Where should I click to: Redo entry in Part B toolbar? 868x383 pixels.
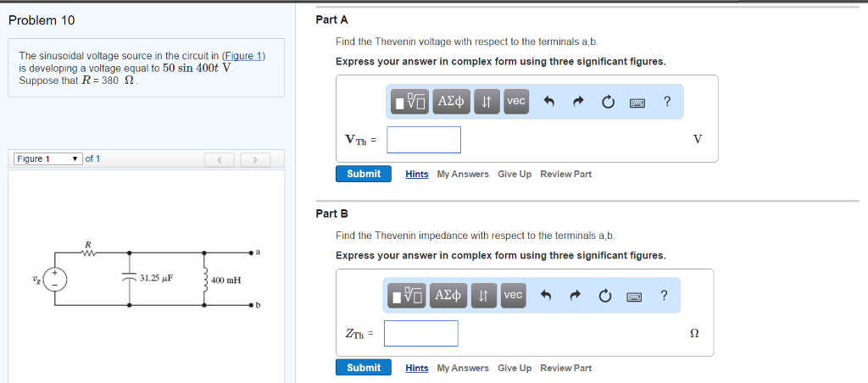pyautogui.click(x=576, y=296)
